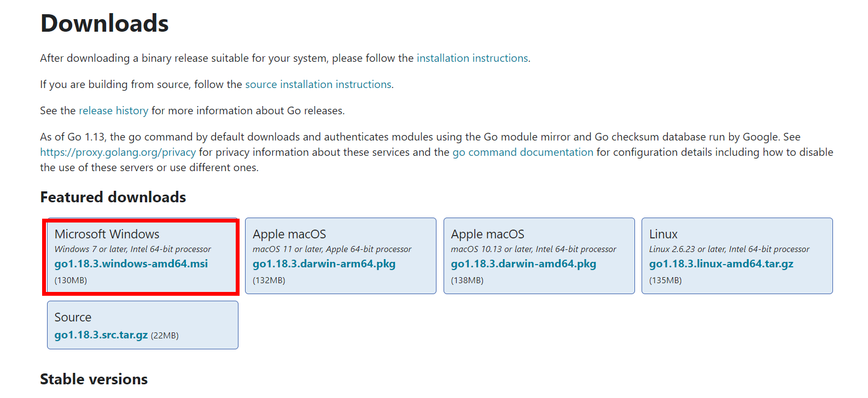Open the source installation instructions link
Screen dimensions: 868x398
tap(318, 85)
